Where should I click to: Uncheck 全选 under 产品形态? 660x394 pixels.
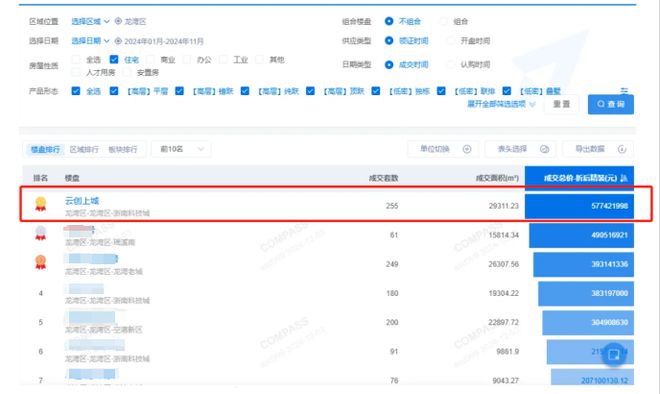[76, 91]
